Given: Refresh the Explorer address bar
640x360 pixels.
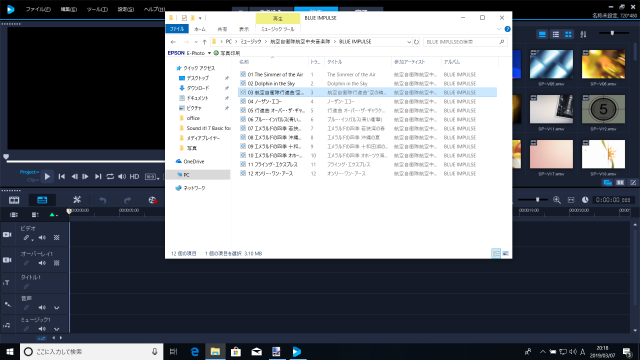Looking at the screenshot, I should coord(416,42).
